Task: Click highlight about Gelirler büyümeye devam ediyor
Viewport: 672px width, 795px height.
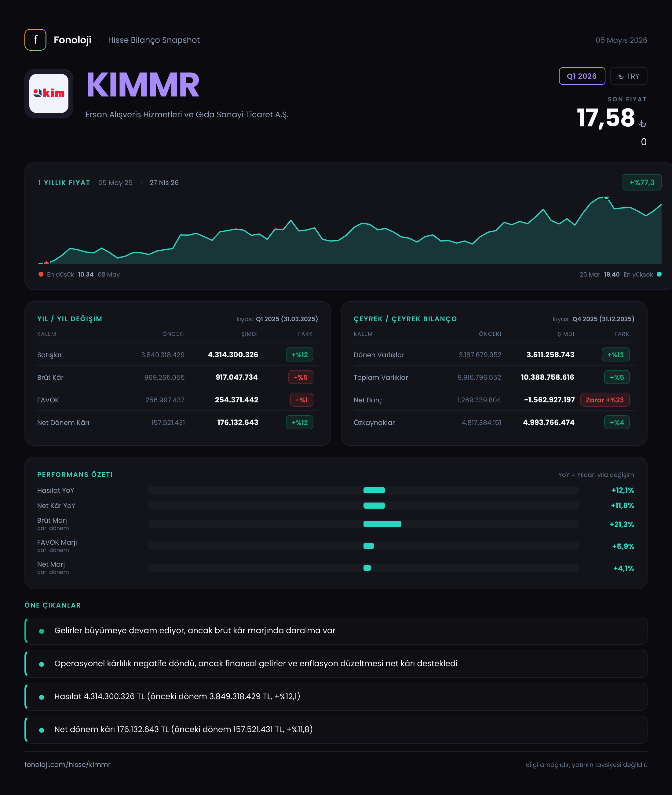Action: tap(336, 630)
